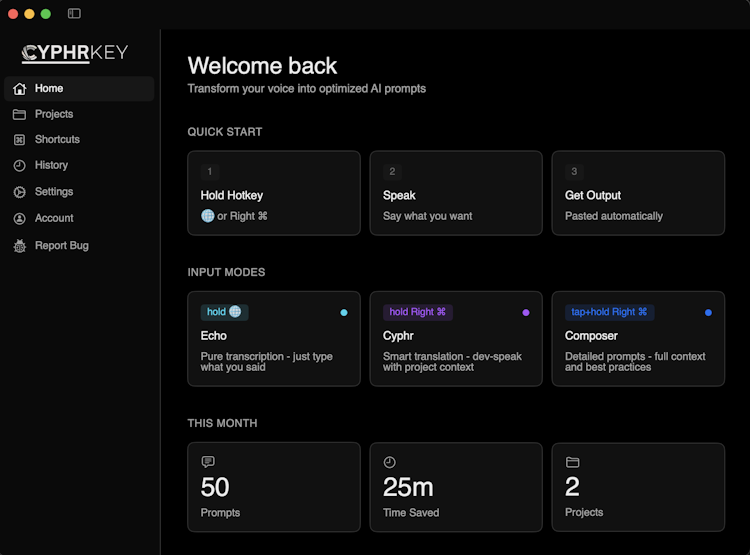Click the 'QUICK START' section label
Screen dimensions: 750x555
click(x=225, y=132)
